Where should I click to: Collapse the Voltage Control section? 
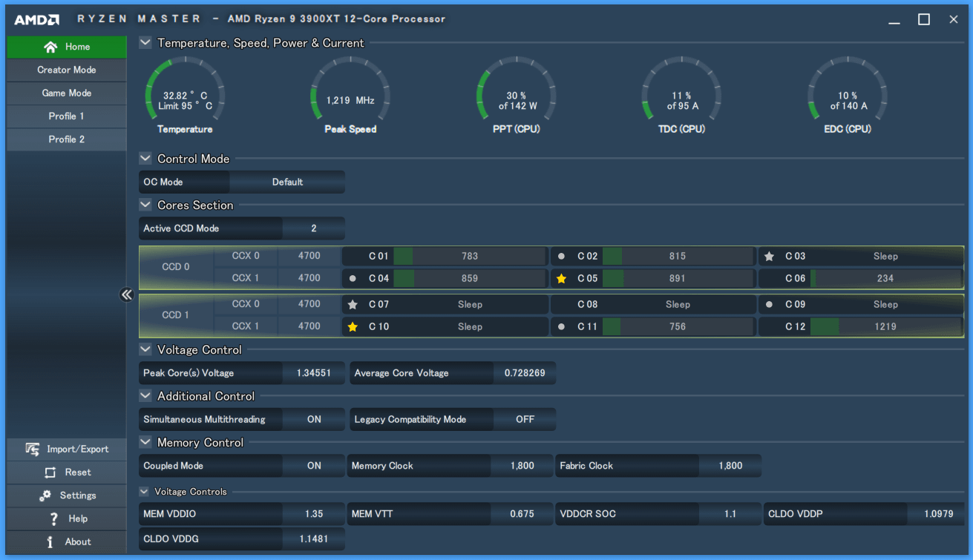(x=145, y=349)
